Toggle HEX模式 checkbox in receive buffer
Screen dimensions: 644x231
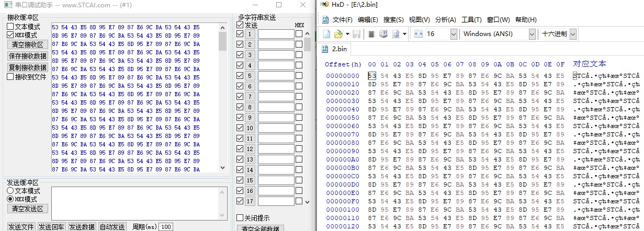coord(10,35)
